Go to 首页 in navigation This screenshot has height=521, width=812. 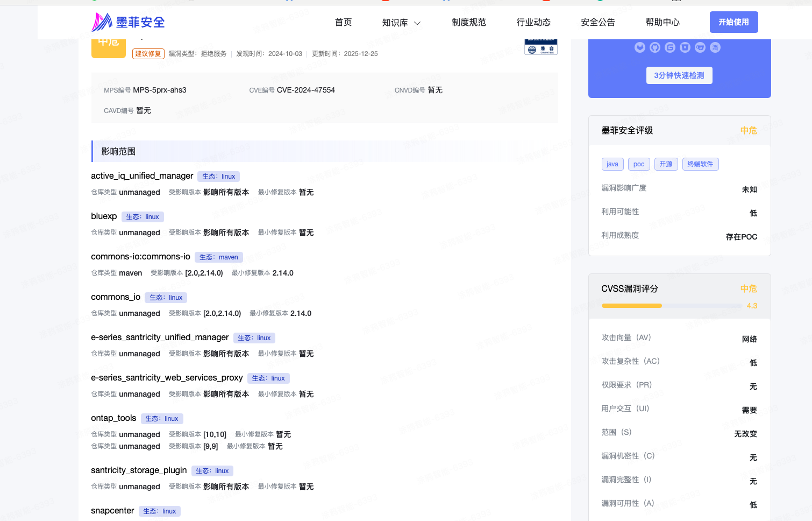click(x=343, y=22)
